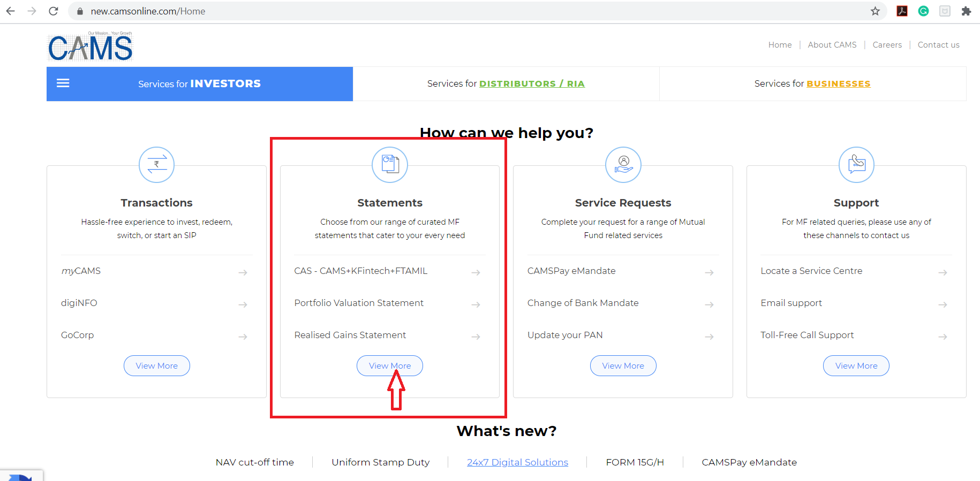The width and height of the screenshot is (980, 481).
Task: Open Portfolio Valuation Statement link
Action: tap(359, 303)
